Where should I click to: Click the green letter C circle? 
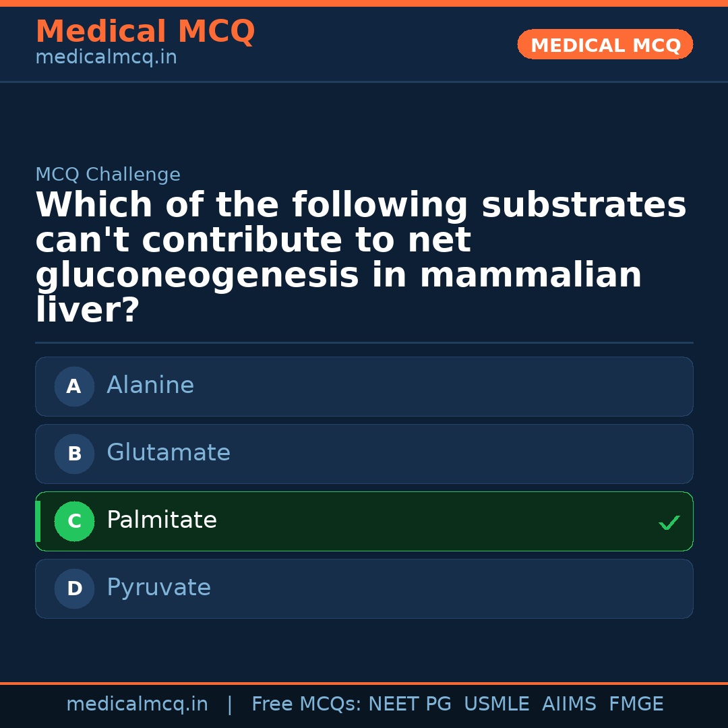click(74, 521)
